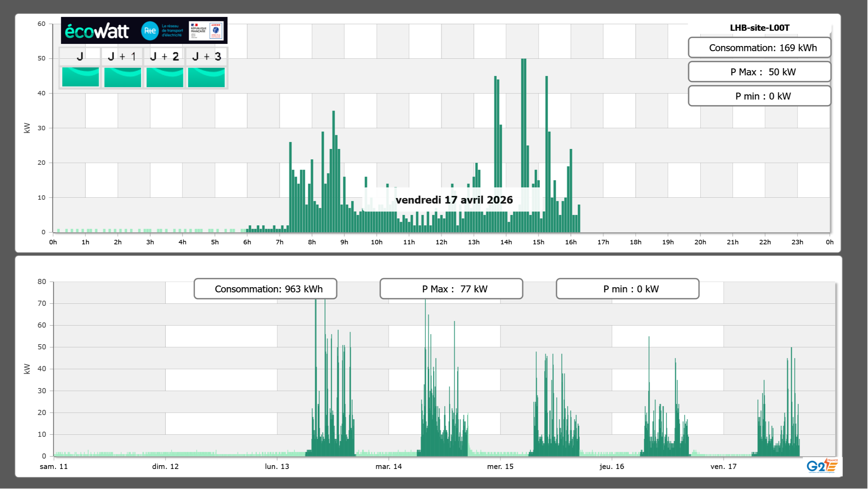Select the J + 1 ecowatt signal tile
This screenshot has height=489, width=868.
pos(123,77)
